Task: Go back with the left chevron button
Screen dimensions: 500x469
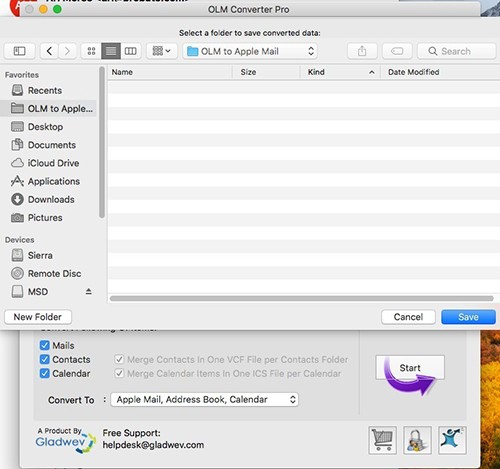Action: point(49,51)
